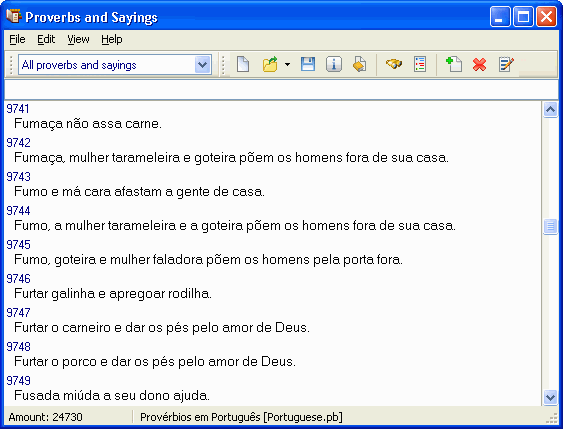
Task: Select proverb number 9748
Action: (19, 347)
